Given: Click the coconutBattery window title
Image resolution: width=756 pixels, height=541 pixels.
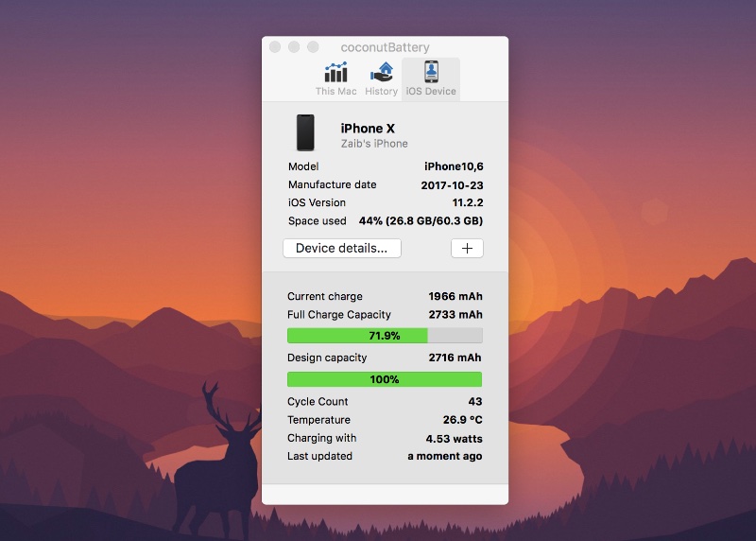Looking at the screenshot, I should click(x=386, y=47).
